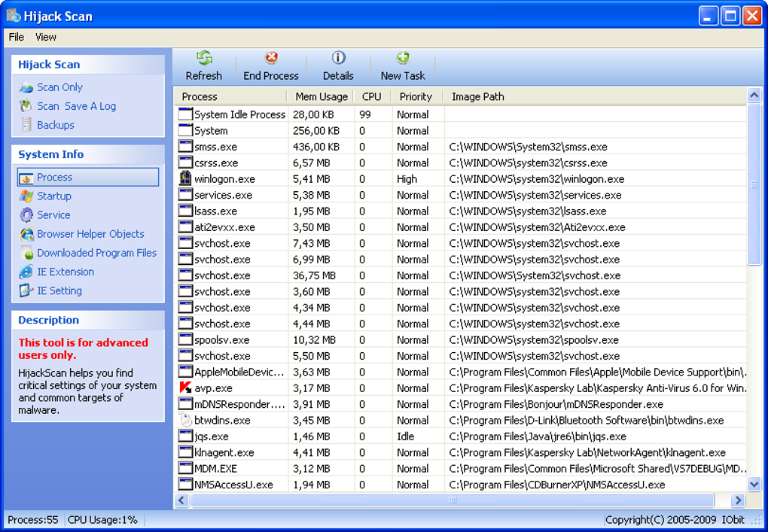
Task: Click the End Process toolbar icon
Action: 271,58
